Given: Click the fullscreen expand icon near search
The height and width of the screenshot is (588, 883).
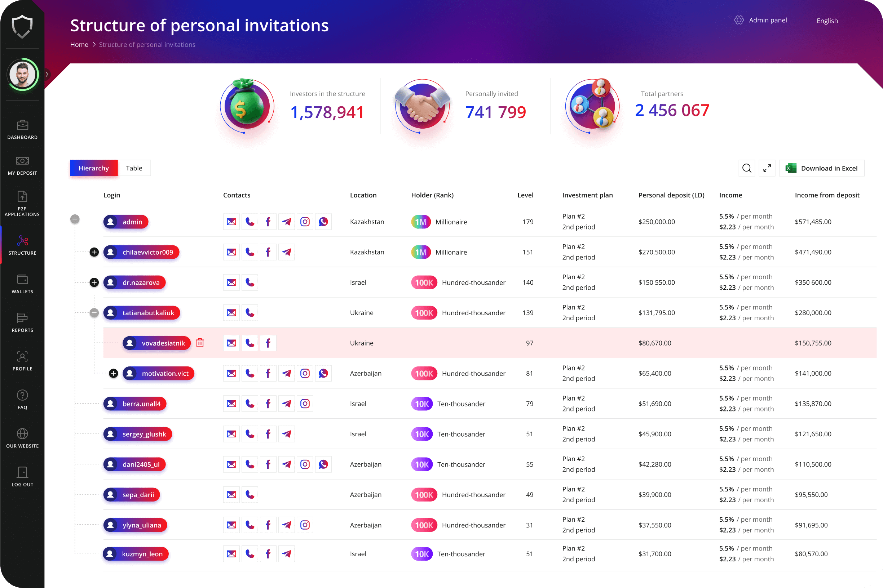Looking at the screenshot, I should pyautogui.click(x=767, y=168).
